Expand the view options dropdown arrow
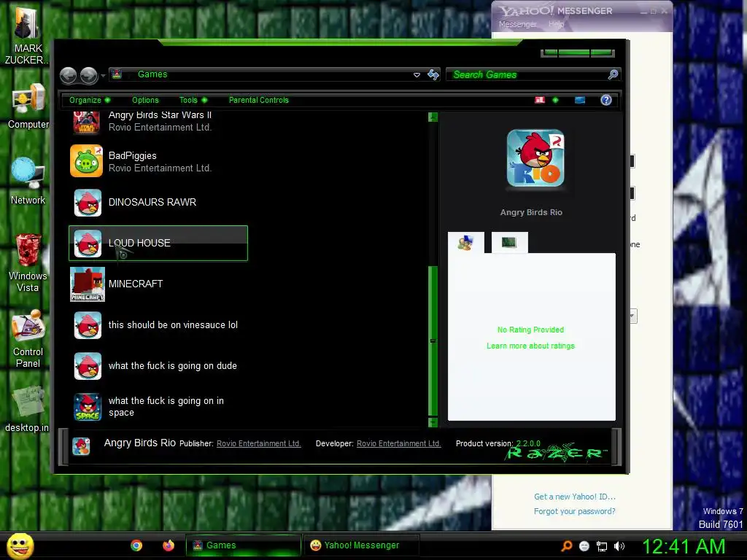Viewport: 747px width, 560px height. coord(555,100)
